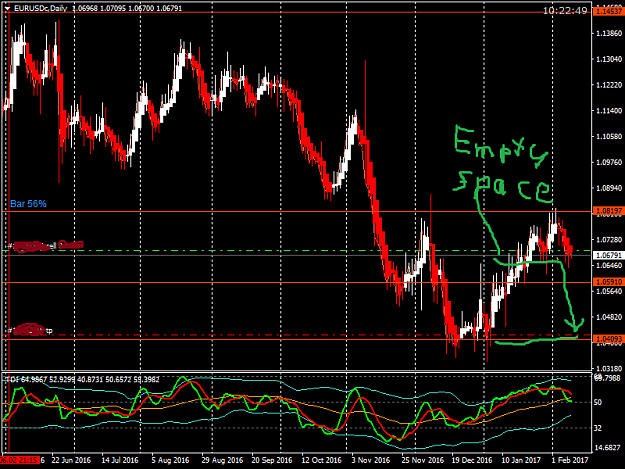Image resolution: width=625 pixels, height=469 pixels.
Task: Click the 1 Feb 2017 date label
Action: coord(570,460)
